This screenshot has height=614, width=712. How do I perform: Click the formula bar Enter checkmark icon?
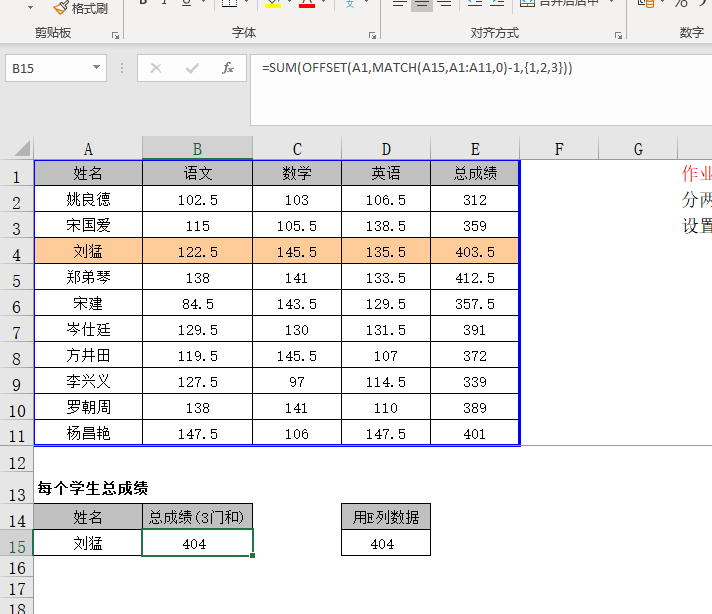pyautogui.click(x=192, y=68)
